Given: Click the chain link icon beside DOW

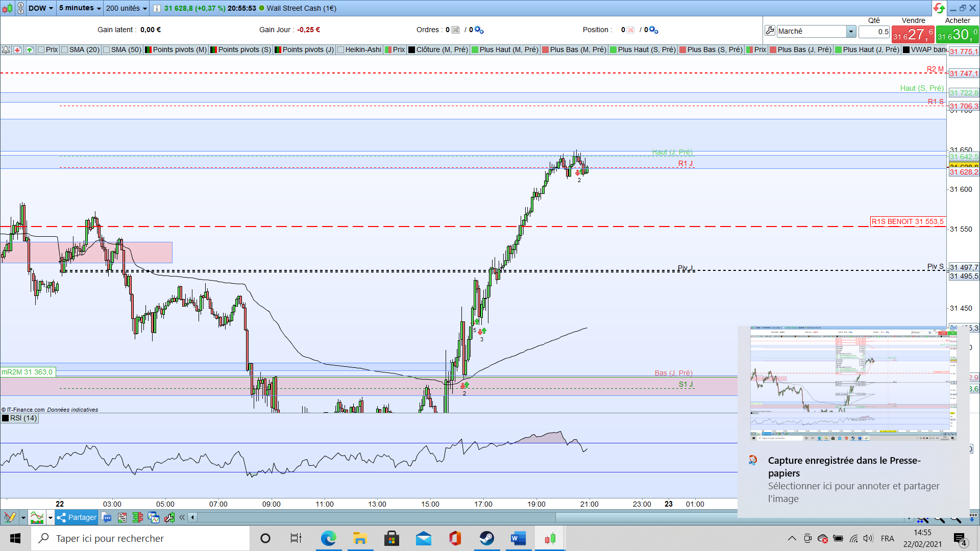Looking at the screenshot, I should point(20,8).
